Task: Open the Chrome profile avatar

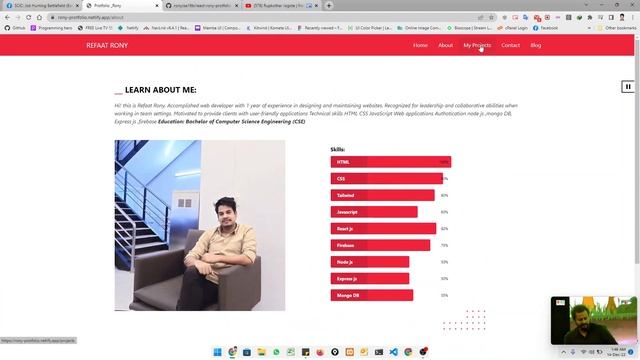Action: (622, 18)
